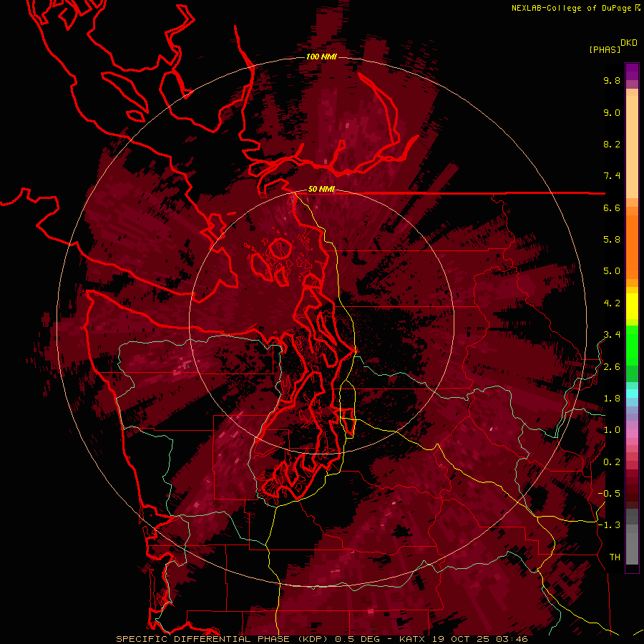Click the -1.3 scale value
This screenshot has width=644, height=644.
tap(609, 525)
